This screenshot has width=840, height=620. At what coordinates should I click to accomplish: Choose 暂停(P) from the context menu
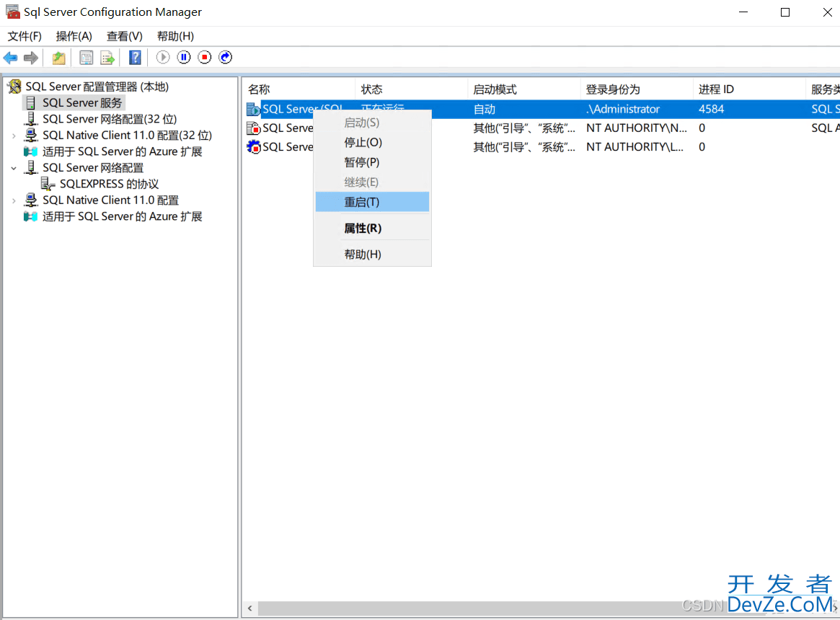(372, 162)
